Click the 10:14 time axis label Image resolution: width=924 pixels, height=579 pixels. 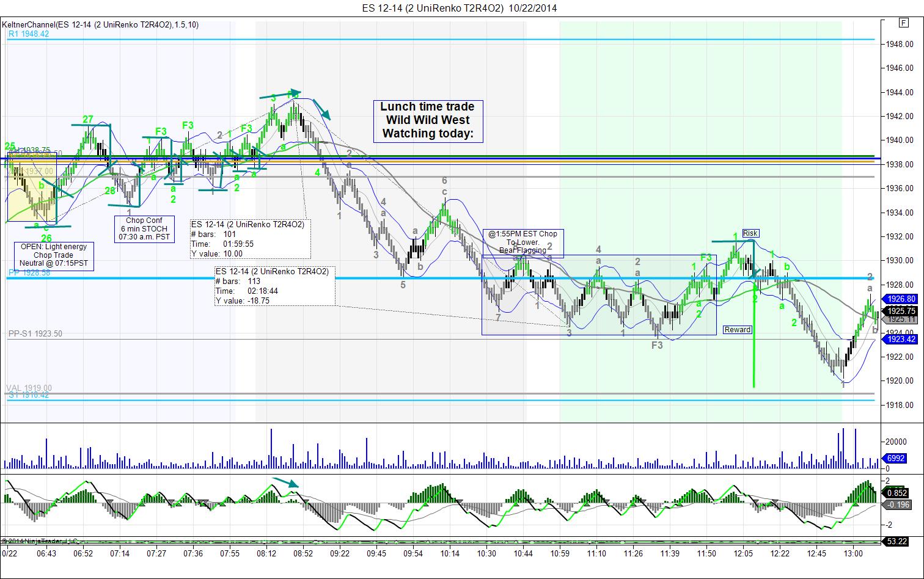(450, 554)
